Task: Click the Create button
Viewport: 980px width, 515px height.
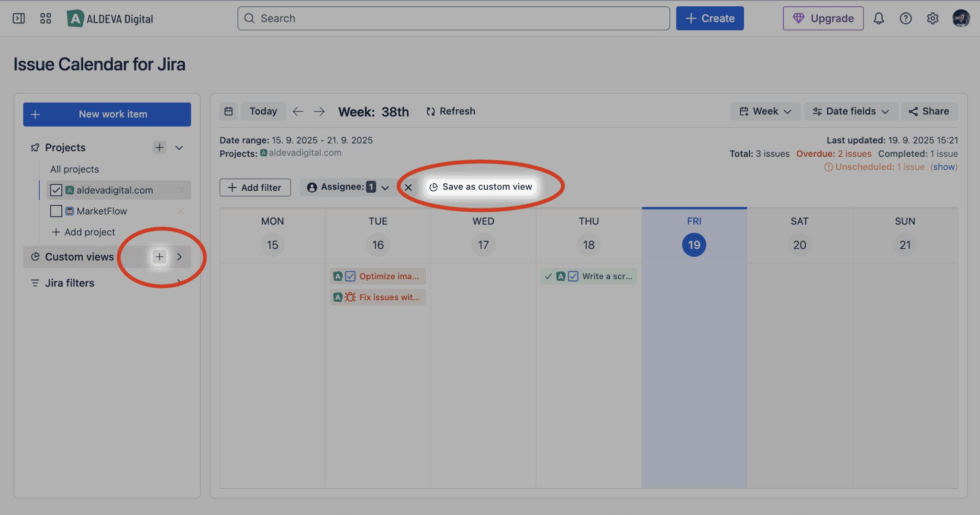Action: pos(710,18)
